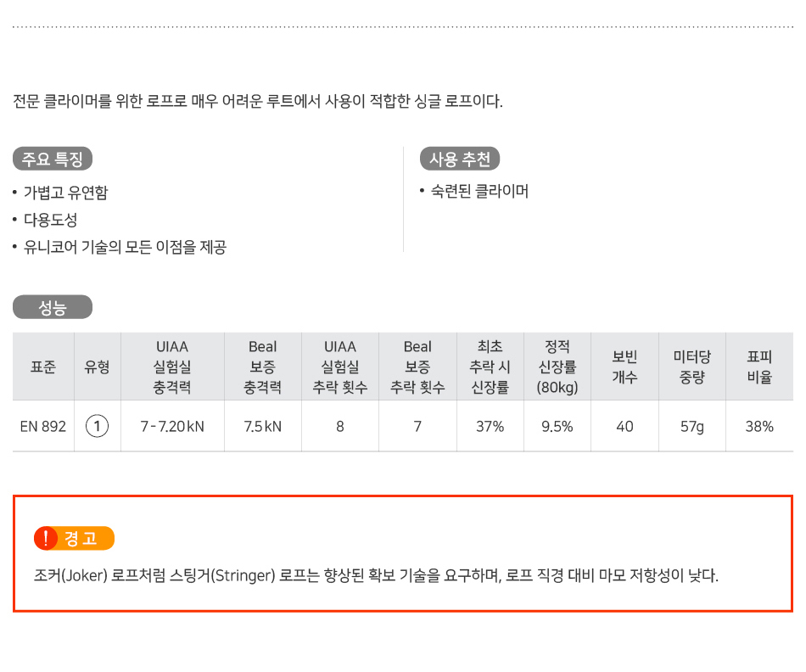Click the 보빈 개수 column header
Viewport: 806px width, 672px height.
(624, 367)
